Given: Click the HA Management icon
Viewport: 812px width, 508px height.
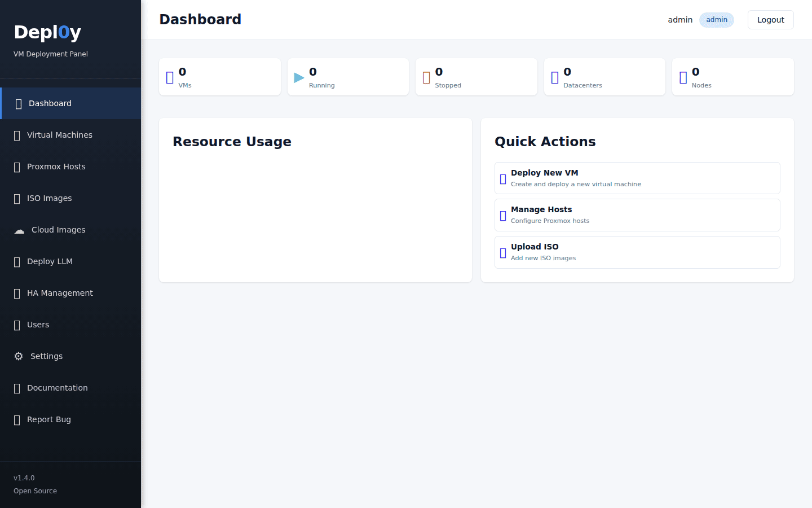Looking at the screenshot, I should tap(16, 293).
